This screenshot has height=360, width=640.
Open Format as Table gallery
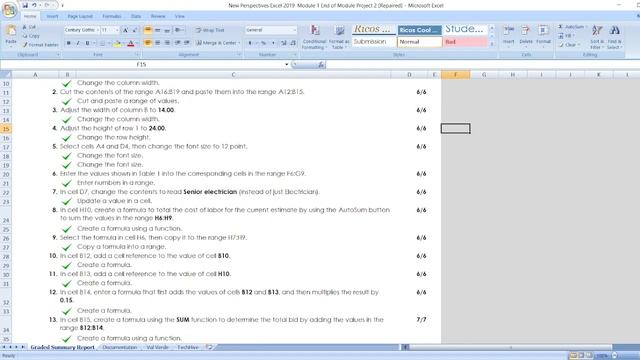point(339,31)
